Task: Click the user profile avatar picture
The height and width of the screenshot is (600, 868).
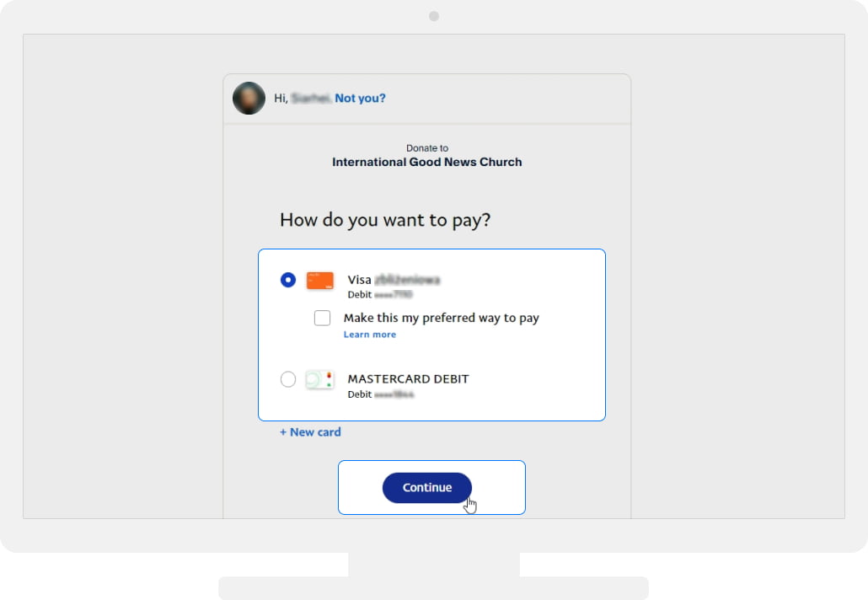Action: coord(249,99)
